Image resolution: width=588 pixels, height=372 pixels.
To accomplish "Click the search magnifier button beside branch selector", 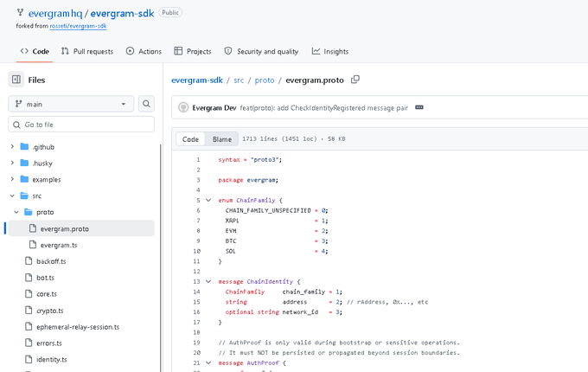I will click(x=146, y=104).
